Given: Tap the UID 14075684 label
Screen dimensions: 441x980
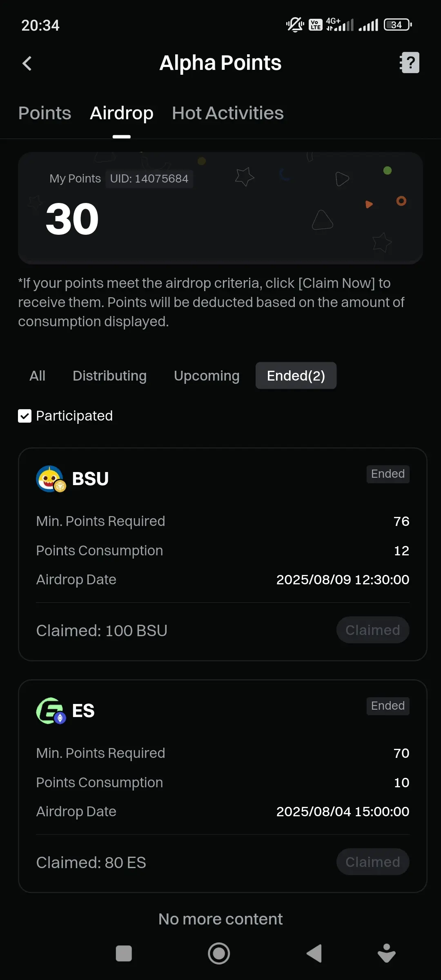Looking at the screenshot, I should tap(149, 179).
